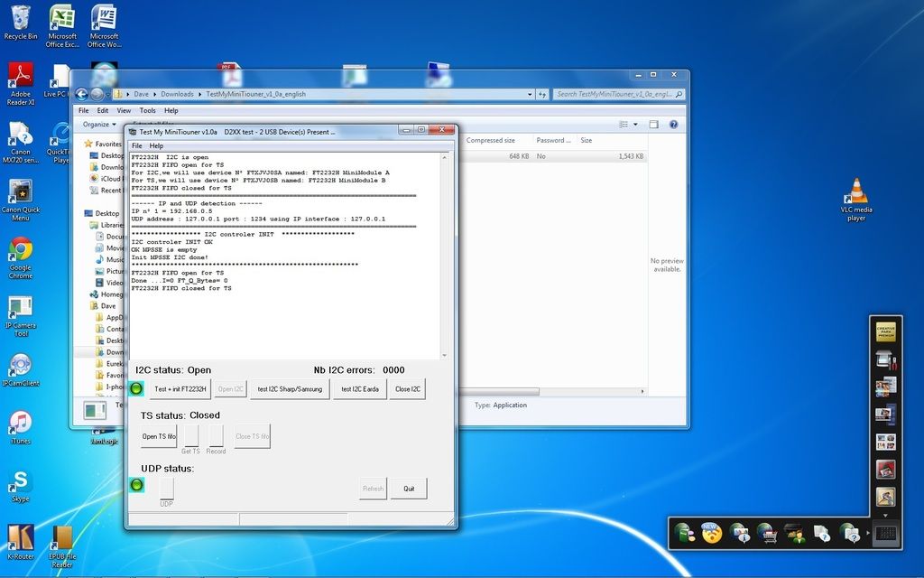The image size is (924, 578).
Task: Click the photo collage layout icon in Canon dock
Action: point(886,442)
